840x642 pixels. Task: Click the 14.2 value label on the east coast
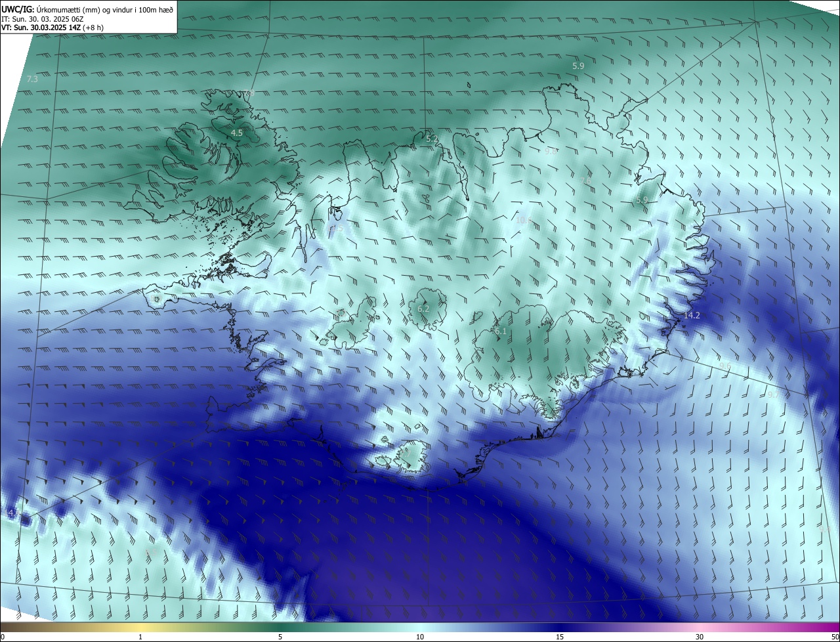692,316
